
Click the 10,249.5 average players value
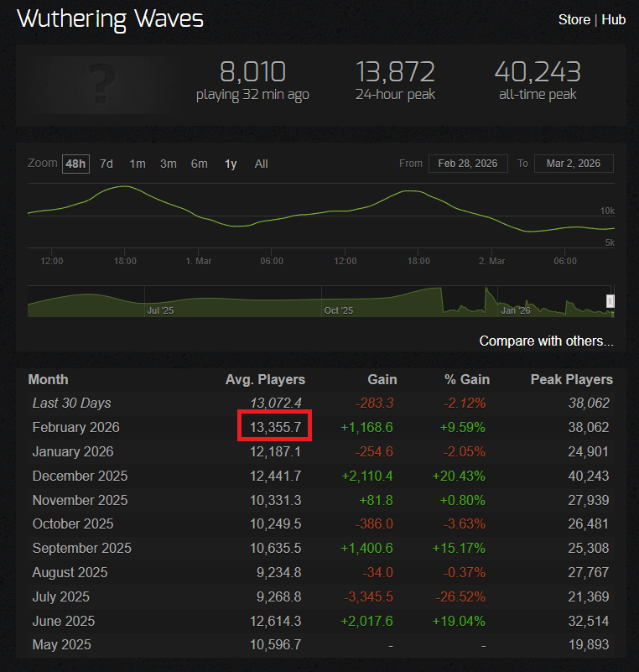pyautogui.click(x=275, y=524)
